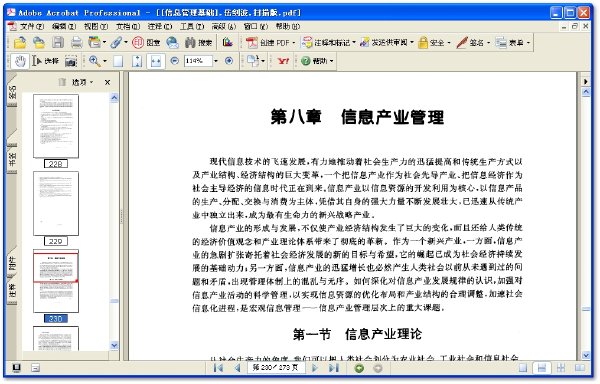The height and width of the screenshot is (384, 600).
Task: Switch to continuous page layout icon
Action: pos(541,368)
